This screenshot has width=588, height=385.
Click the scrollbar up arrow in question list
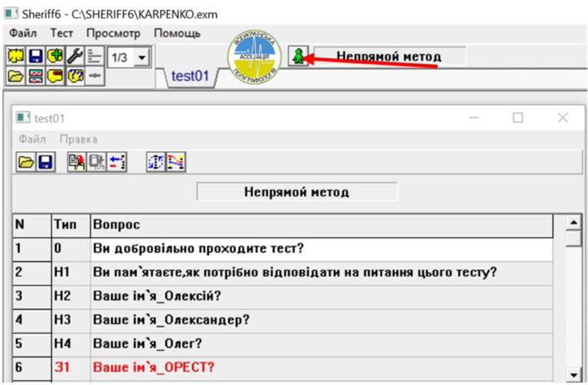571,223
